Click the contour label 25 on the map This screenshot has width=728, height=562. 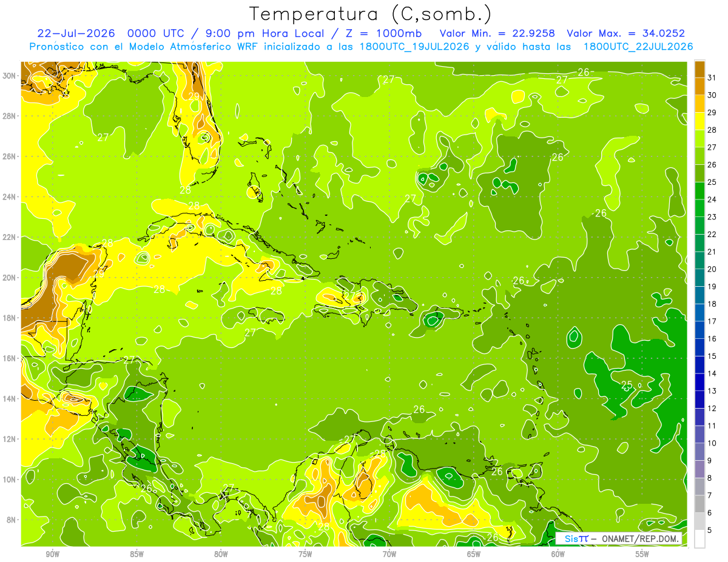(627, 384)
